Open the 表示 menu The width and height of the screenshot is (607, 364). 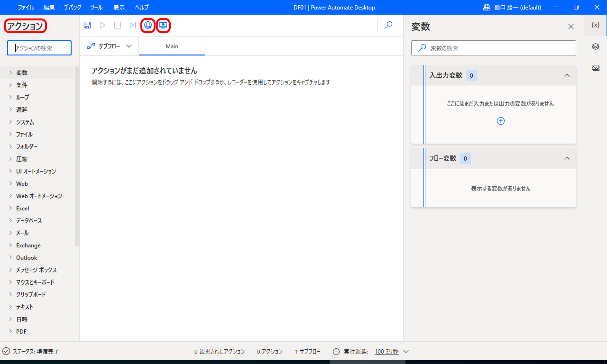click(x=119, y=7)
